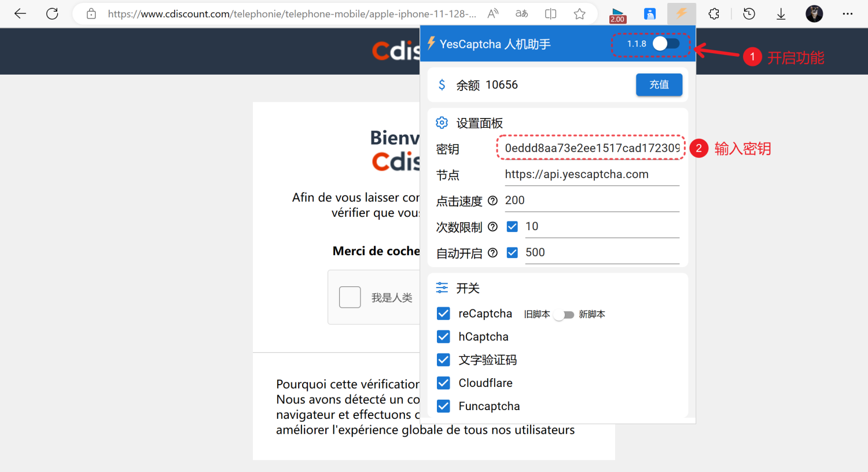Uncheck the hCaptcha checkbox
The image size is (868, 472).
click(443, 337)
